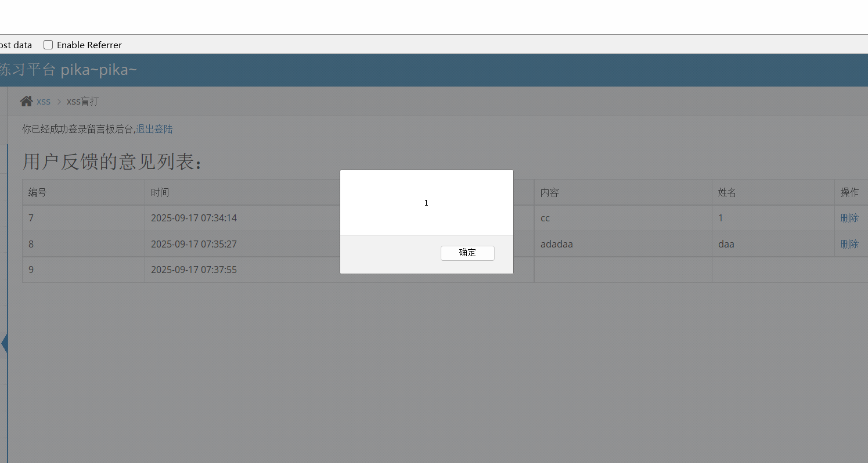This screenshot has height=463, width=868.
Task: Collapse the sidebar with the left arrow handle
Action: point(4,343)
